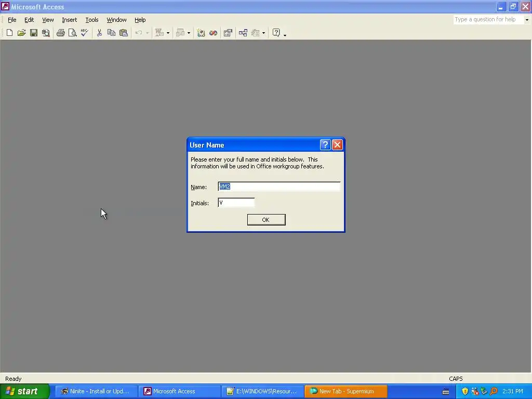The height and width of the screenshot is (399, 532).
Task: Open the Window menu
Action: (x=116, y=20)
